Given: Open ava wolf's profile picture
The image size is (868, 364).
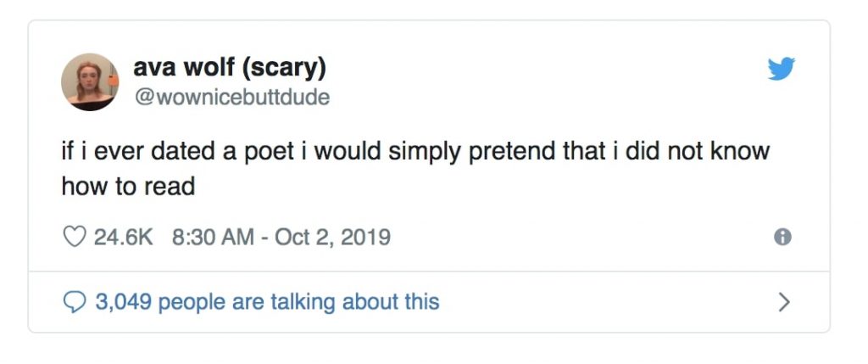Looking at the screenshot, I should click(x=90, y=81).
